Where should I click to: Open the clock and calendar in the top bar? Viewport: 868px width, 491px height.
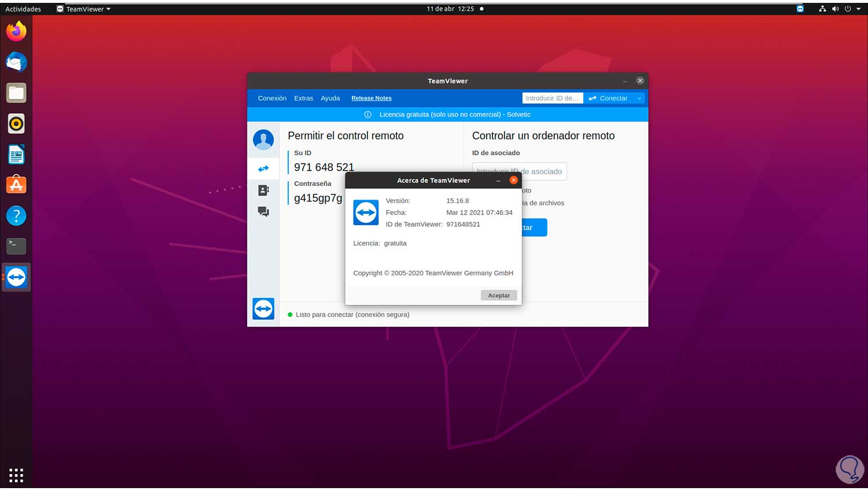coord(450,9)
